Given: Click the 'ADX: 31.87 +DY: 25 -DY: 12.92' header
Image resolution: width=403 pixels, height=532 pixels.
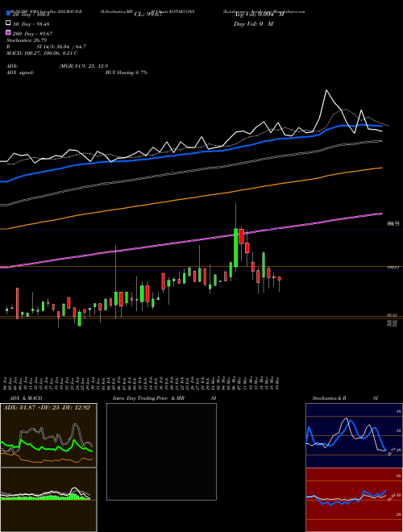Looking at the screenshot, I should (47, 408).
